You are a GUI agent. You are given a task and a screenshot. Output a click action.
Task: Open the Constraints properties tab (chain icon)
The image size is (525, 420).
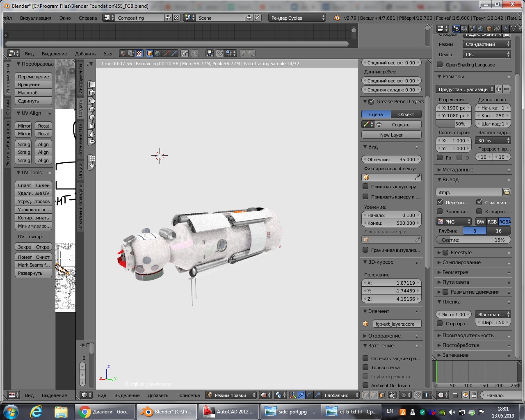point(497,29)
